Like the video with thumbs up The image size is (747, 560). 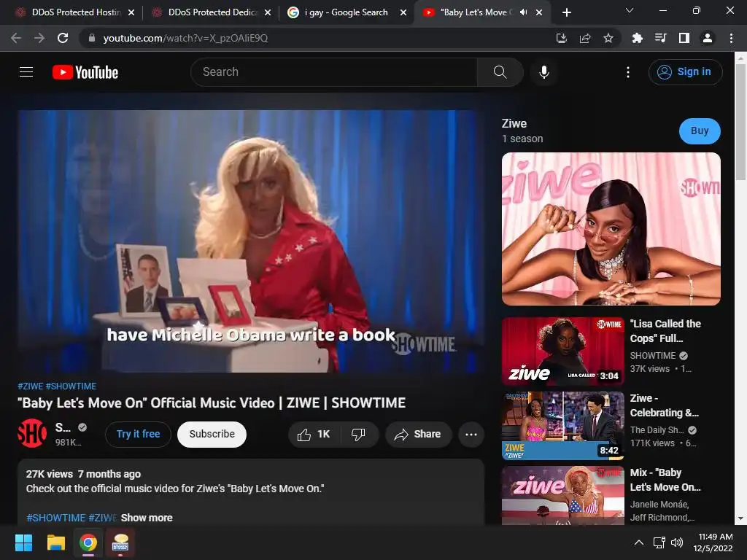coord(313,435)
